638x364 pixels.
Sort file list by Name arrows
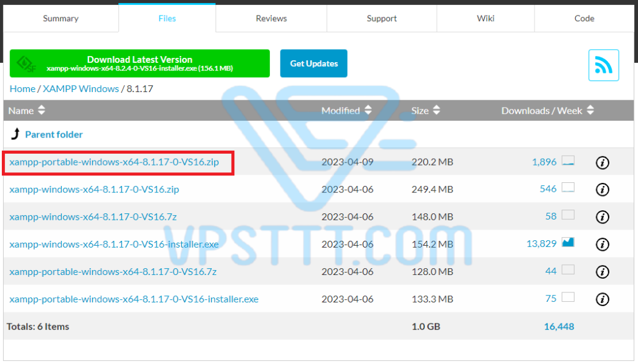click(42, 110)
